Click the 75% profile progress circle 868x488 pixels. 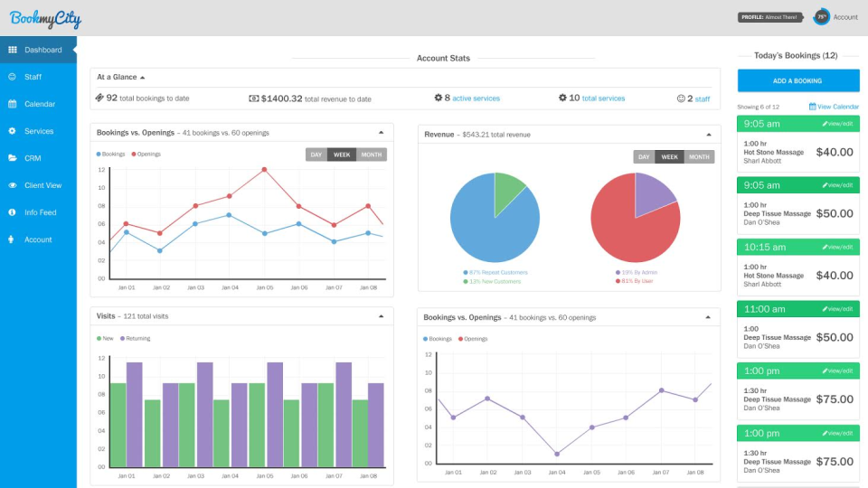[x=822, y=17]
